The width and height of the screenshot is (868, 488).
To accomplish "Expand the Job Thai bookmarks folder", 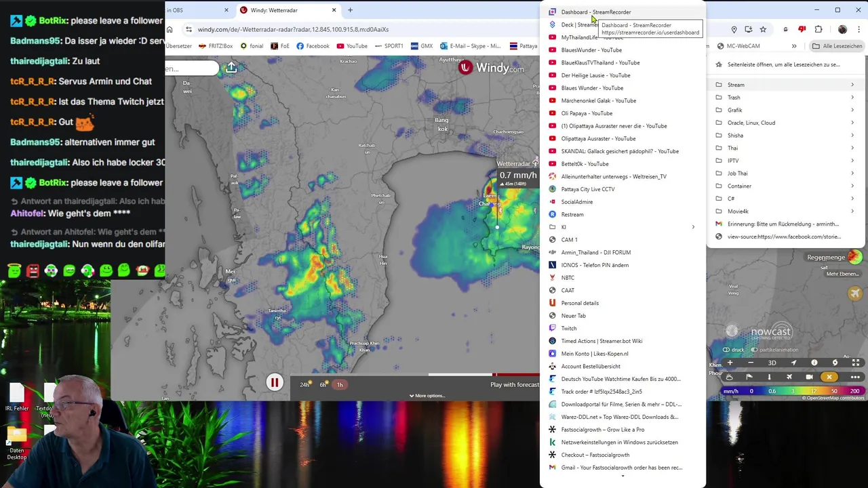I will click(785, 174).
